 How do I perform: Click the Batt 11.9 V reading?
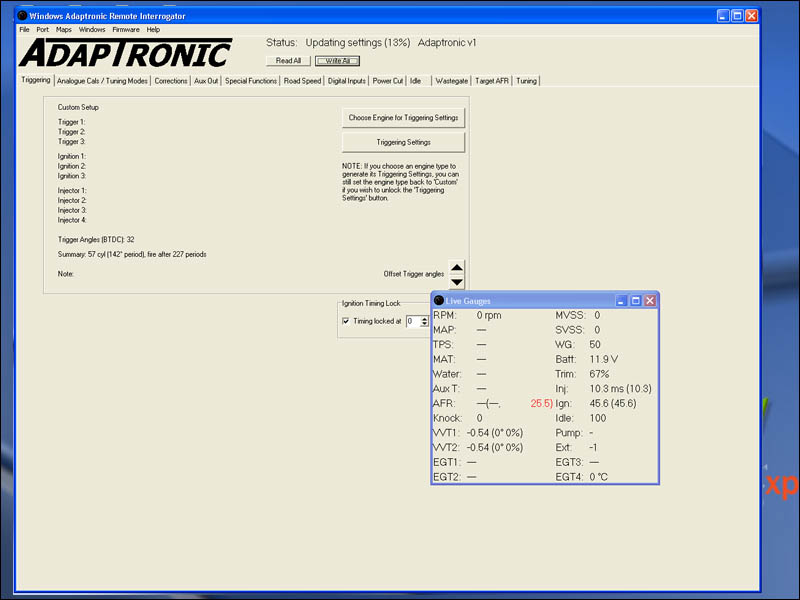587,359
